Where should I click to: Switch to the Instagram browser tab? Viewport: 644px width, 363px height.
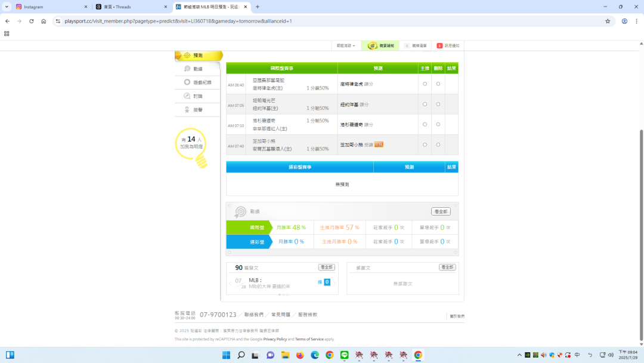pos(48,7)
